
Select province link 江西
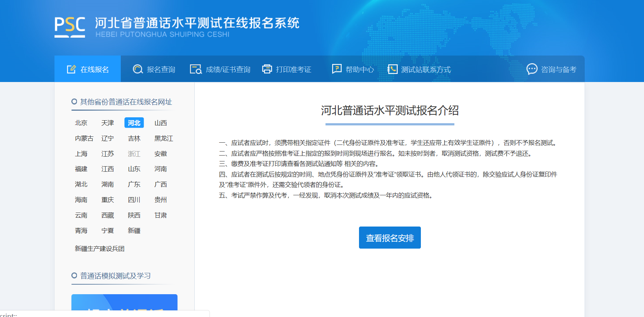click(x=108, y=169)
